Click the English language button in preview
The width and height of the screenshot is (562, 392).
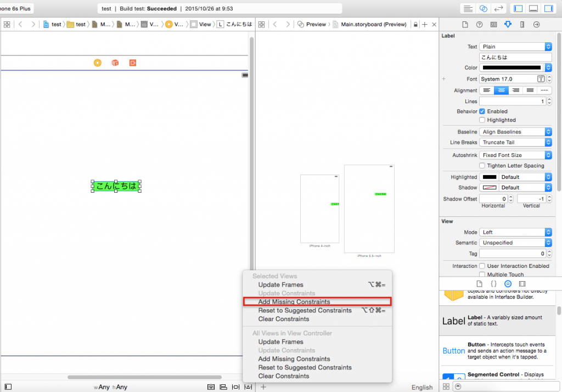421,387
